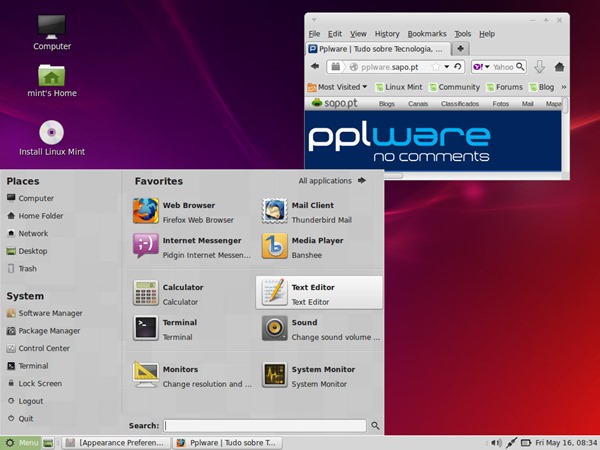
Task: Open Firefox Tools menu
Action: [x=463, y=34]
